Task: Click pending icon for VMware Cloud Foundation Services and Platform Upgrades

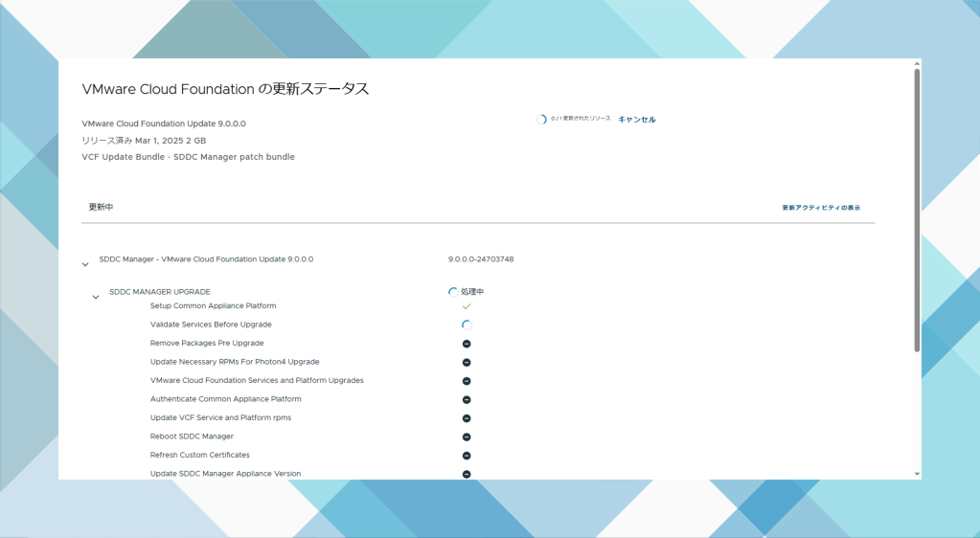Action: coord(467,381)
